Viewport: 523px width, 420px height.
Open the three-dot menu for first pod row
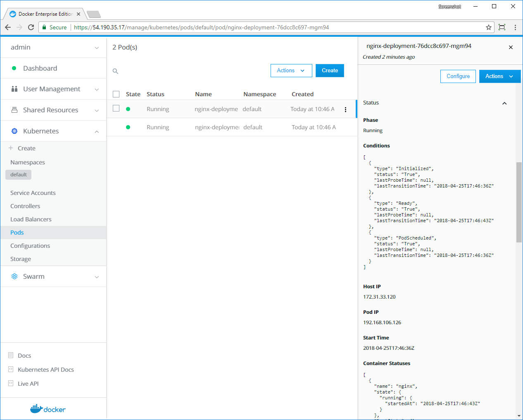pos(345,109)
